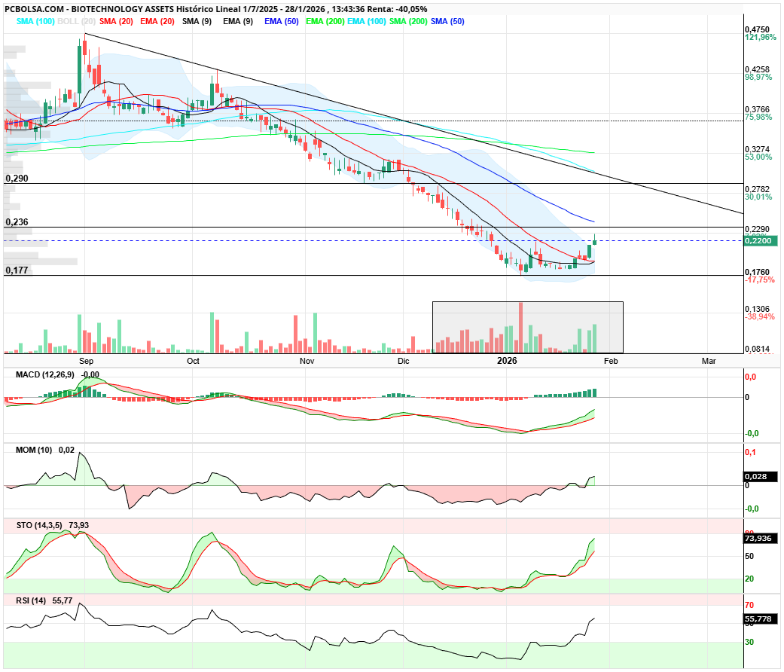
Task: Click the 0,236 resistance line label
Action: point(17,222)
